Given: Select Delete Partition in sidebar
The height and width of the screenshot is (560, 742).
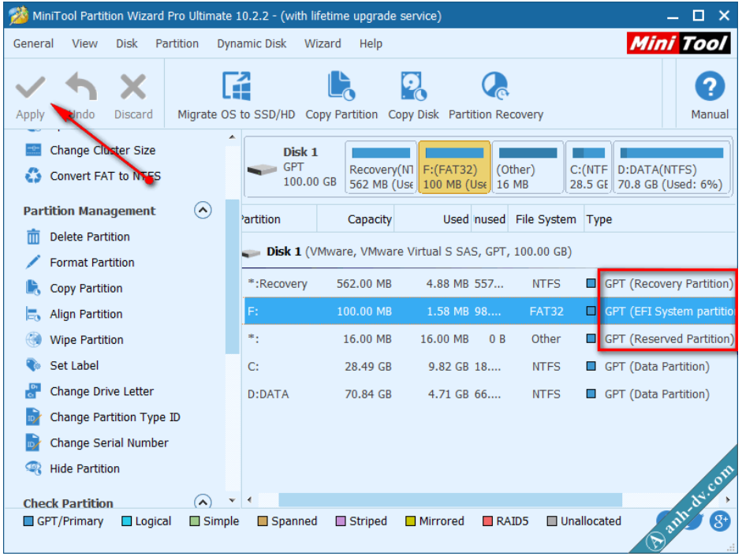Looking at the screenshot, I should [89, 237].
